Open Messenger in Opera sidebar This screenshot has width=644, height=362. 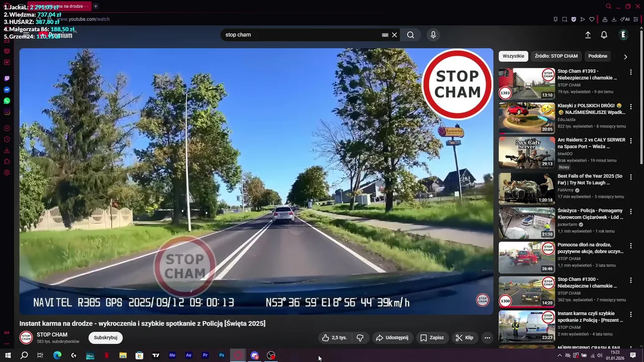click(7, 89)
